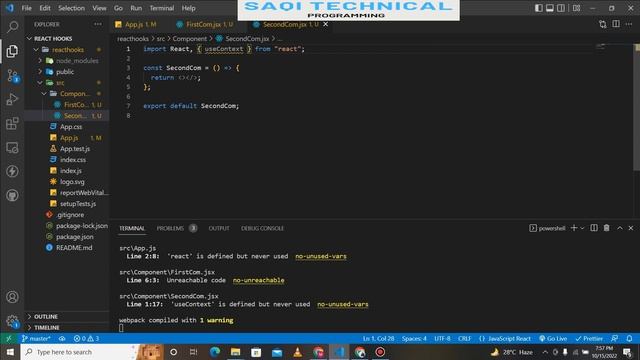Maximize the terminal panel size

pyautogui.click(x=620, y=228)
